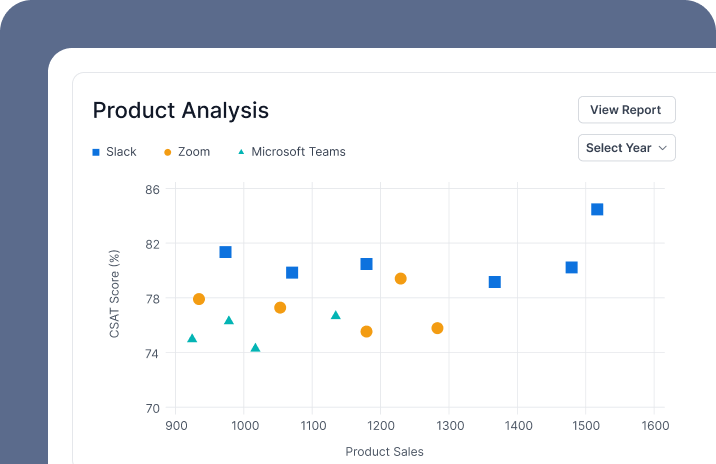The height and width of the screenshot is (464, 716).
Task: Click the 1600 x-axis label
Action: [655, 426]
